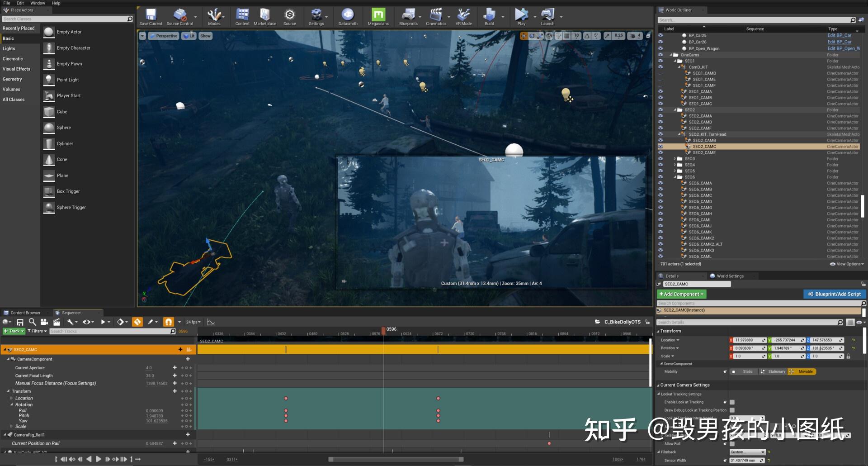This screenshot has width=868, height=466.
Task: Open the Perspective viewport dropdown
Action: 163,36
